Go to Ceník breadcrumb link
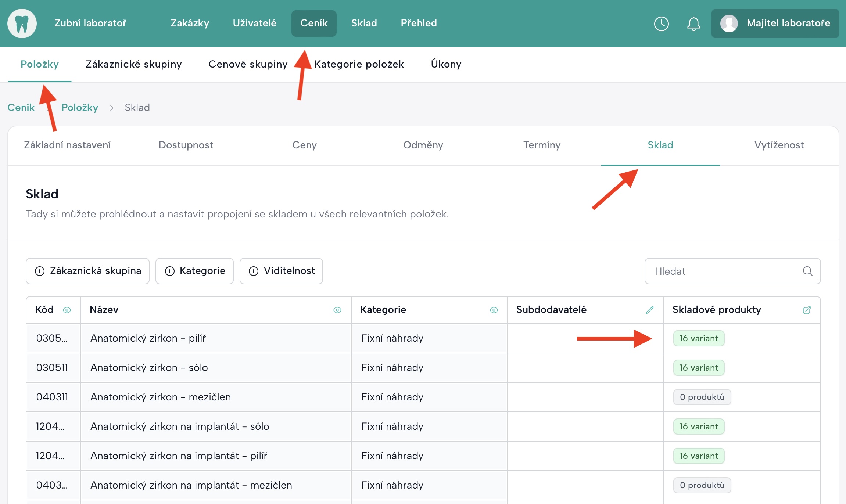The image size is (846, 504). 21,108
